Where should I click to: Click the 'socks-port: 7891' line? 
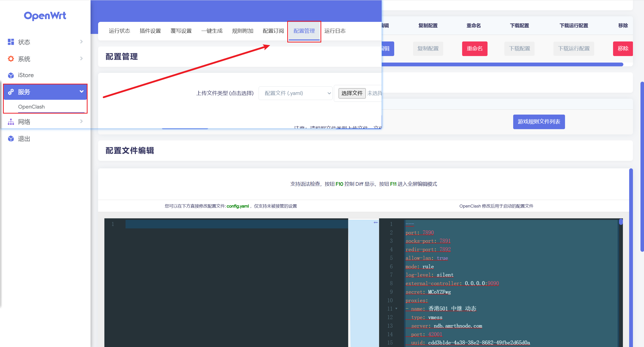(x=428, y=241)
